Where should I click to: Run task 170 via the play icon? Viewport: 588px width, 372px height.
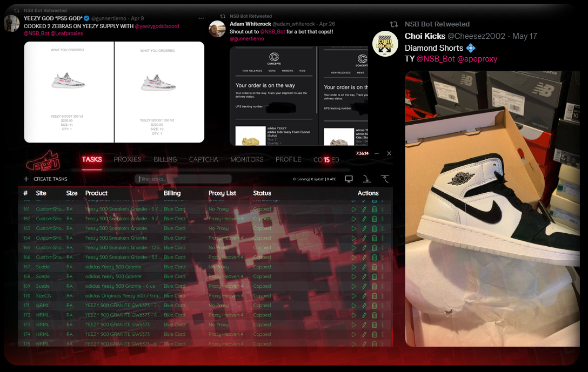point(354,296)
